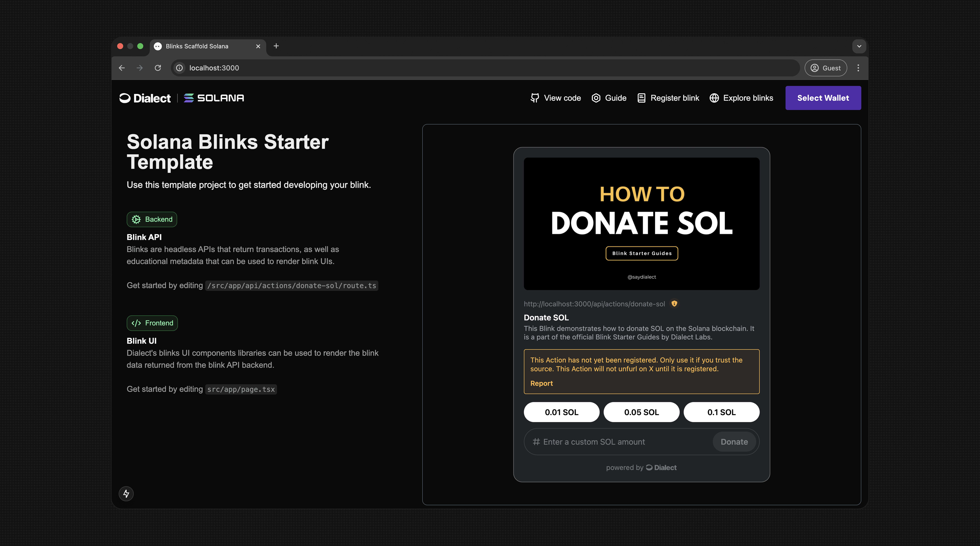980x546 pixels.
Task: Click the Backend badge
Action: click(x=152, y=219)
